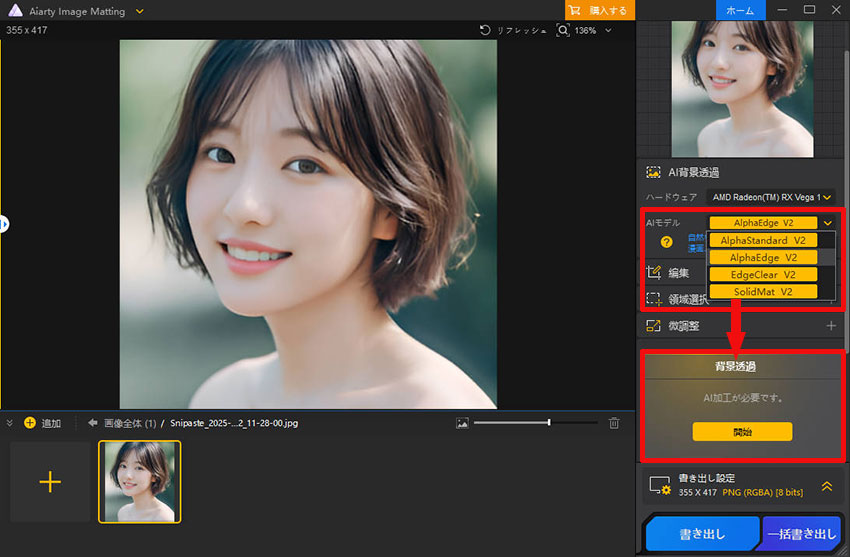Click the yellow plus 追加 icon
Screen dimensions: 850x557
(29, 423)
